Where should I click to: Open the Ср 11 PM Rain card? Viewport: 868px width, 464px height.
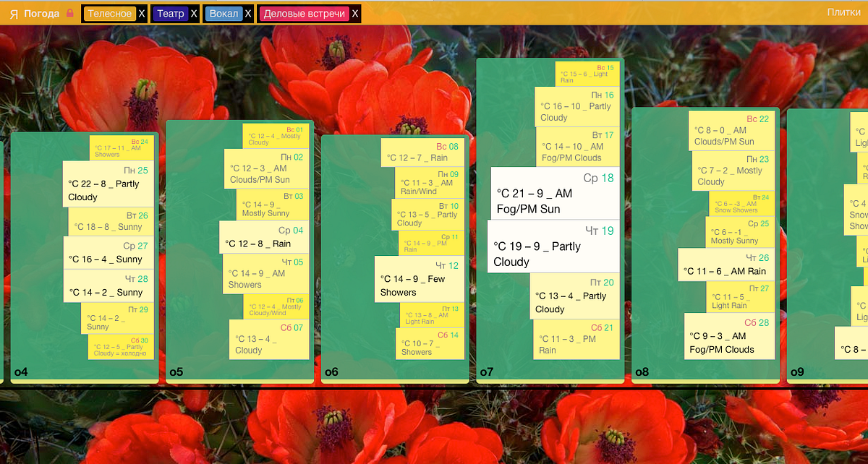431,243
